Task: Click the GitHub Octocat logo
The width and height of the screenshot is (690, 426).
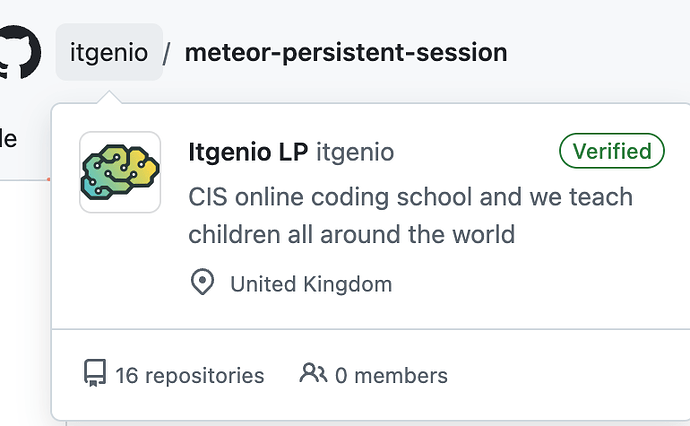Action: click(x=20, y=52)
